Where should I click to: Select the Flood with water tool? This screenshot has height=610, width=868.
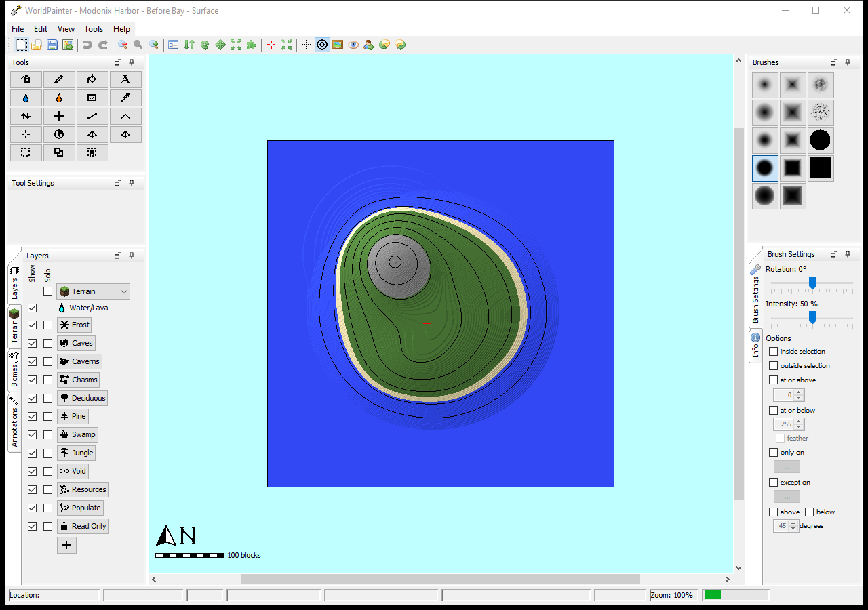point(26,98)
